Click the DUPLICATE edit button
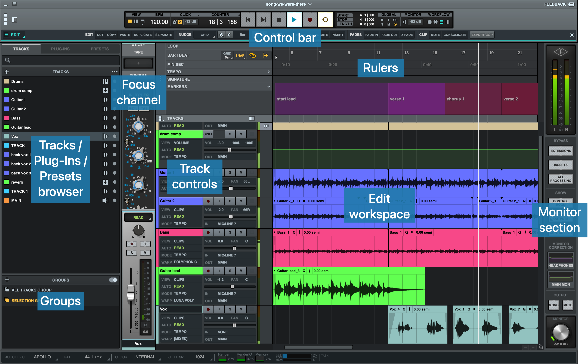588x364 pixels. (143, 35)
